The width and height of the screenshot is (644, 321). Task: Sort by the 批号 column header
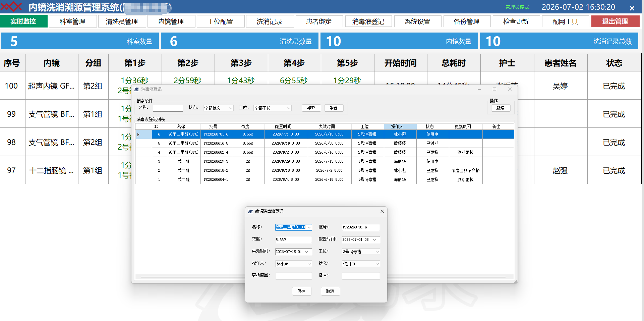[x=216, y=126]
